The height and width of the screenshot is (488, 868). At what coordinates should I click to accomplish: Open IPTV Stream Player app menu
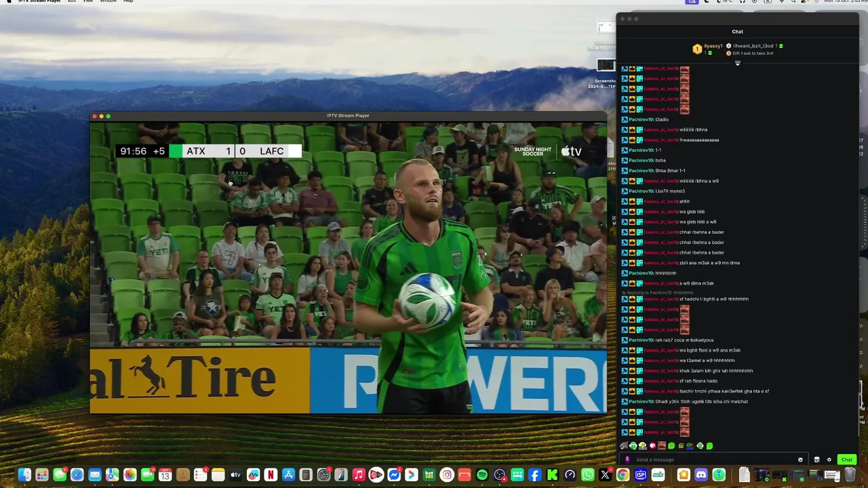point(39,1)
